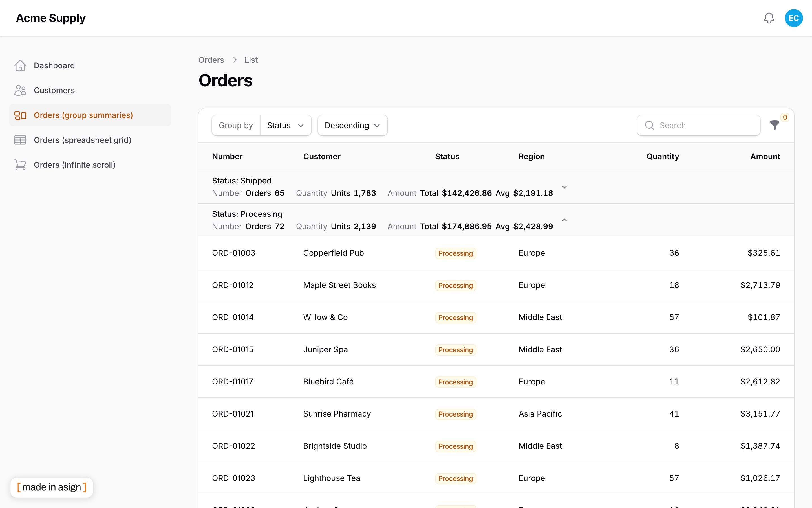This screenshot has width=812, height=508.
Task: Open Orders (spreadsheet grid) page
Action: [90, 140]
